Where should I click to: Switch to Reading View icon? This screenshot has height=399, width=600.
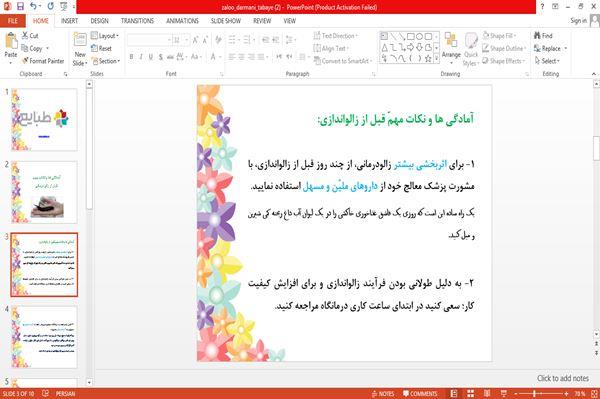[x=487, y=394]
